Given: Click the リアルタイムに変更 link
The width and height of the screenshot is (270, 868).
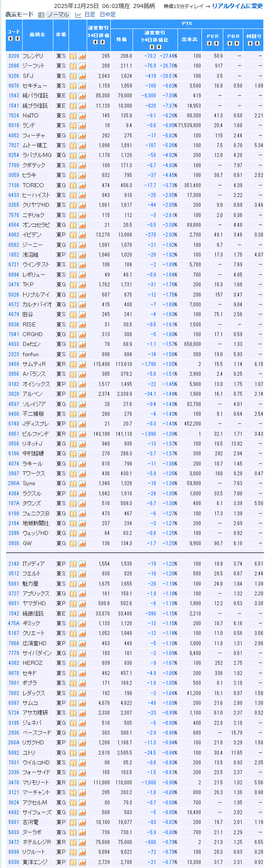Looking at the screenshot, I should 237,6.
